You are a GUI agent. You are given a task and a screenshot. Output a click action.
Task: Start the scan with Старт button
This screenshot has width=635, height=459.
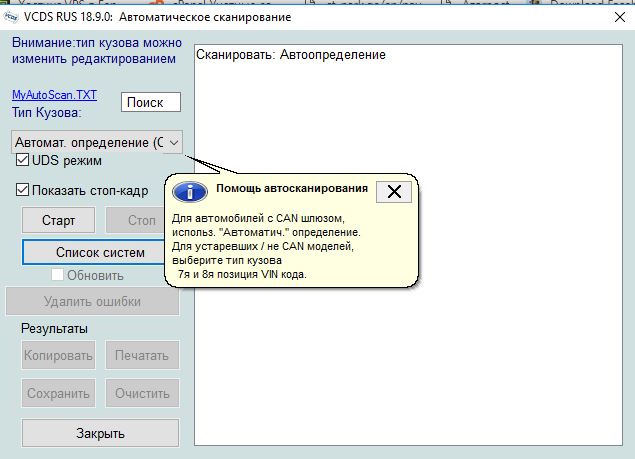(x=58, y=220)
